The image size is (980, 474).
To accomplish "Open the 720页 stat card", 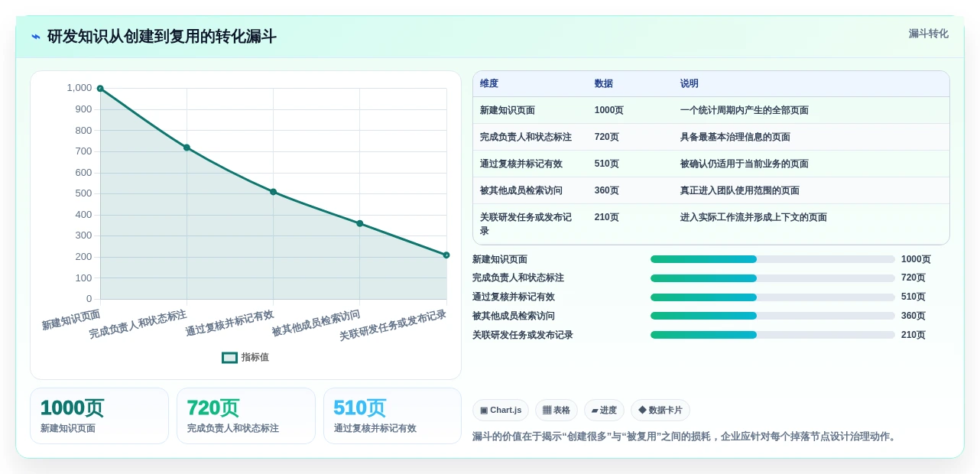I will [246, 416].
